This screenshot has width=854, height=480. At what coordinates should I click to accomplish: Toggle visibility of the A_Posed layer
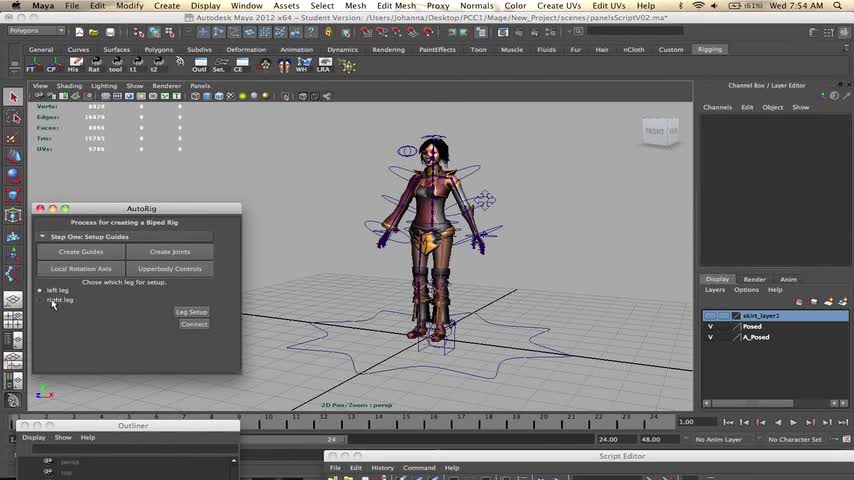(711, 337)
